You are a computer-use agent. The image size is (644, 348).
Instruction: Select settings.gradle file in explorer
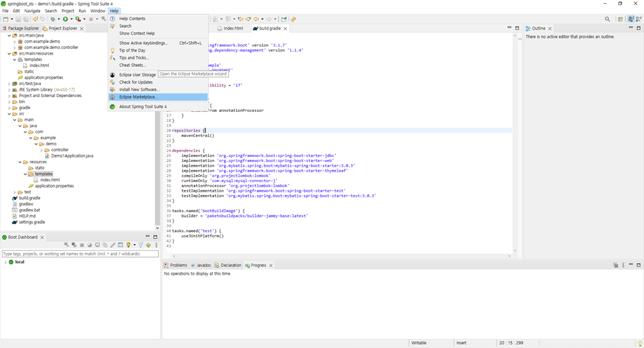point(29,222)
